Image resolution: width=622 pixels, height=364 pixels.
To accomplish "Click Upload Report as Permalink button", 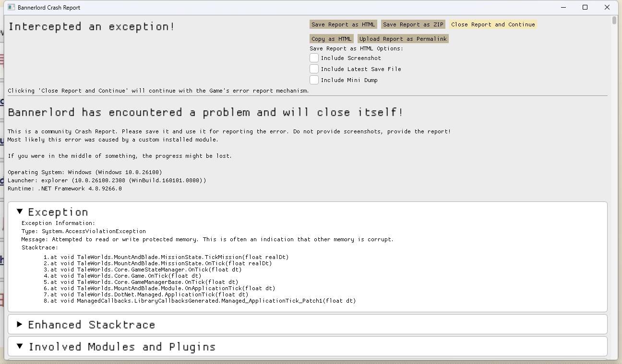I will (x=403, y=39).
